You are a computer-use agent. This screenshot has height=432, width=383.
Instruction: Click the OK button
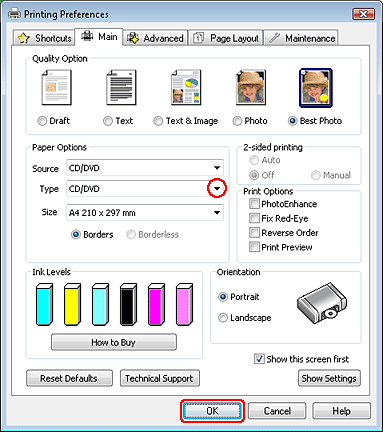[212, 411]
